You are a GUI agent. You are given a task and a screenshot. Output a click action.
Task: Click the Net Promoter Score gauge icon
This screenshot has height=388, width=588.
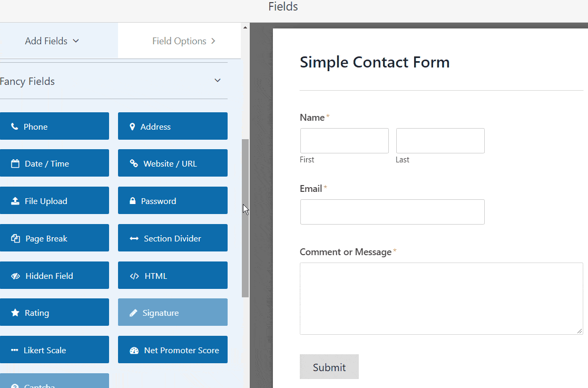click(134, 350)
